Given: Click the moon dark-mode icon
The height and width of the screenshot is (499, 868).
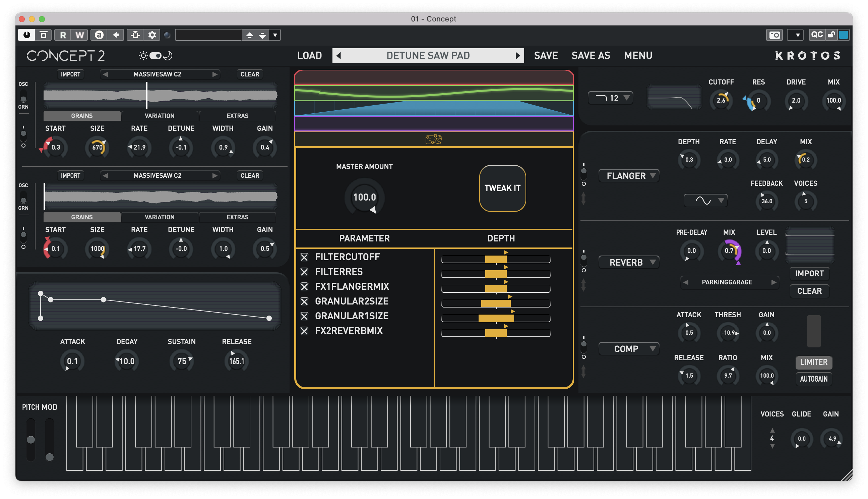Looking at the screenshot, I should [x=168, y=56].
